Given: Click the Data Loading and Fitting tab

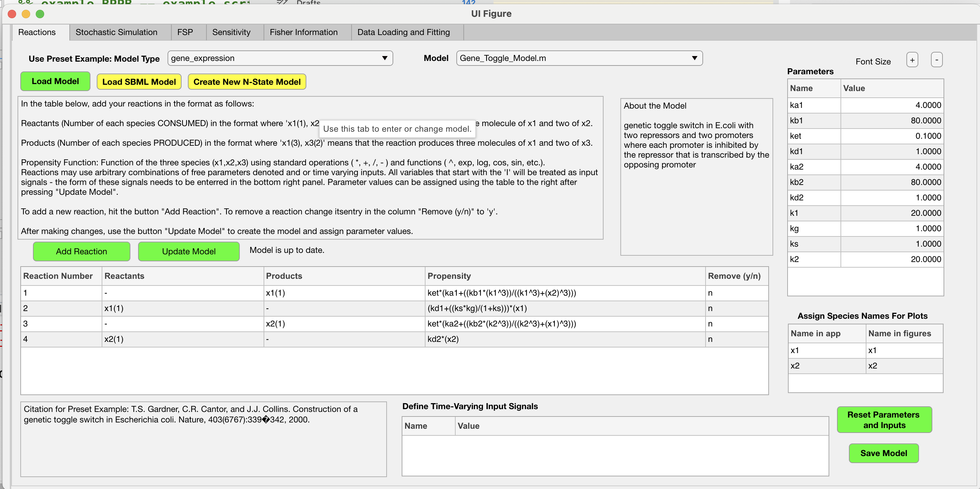Looking at the screenshot, I should [x=403, y=33].
